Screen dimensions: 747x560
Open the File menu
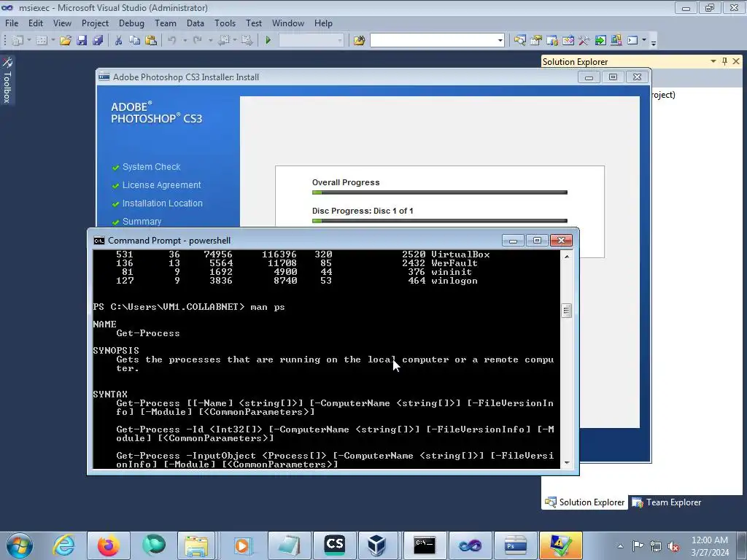pos(12,23)
